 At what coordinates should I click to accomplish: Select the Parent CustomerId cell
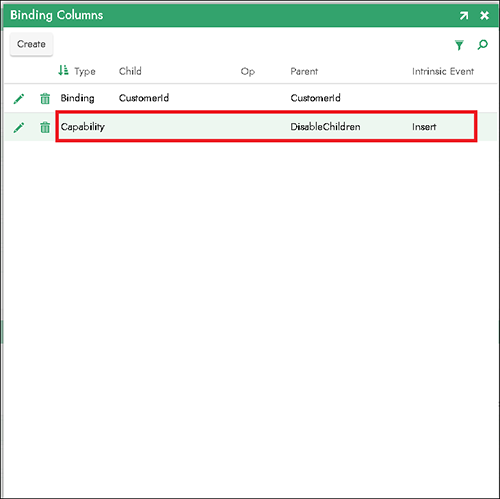315,98
